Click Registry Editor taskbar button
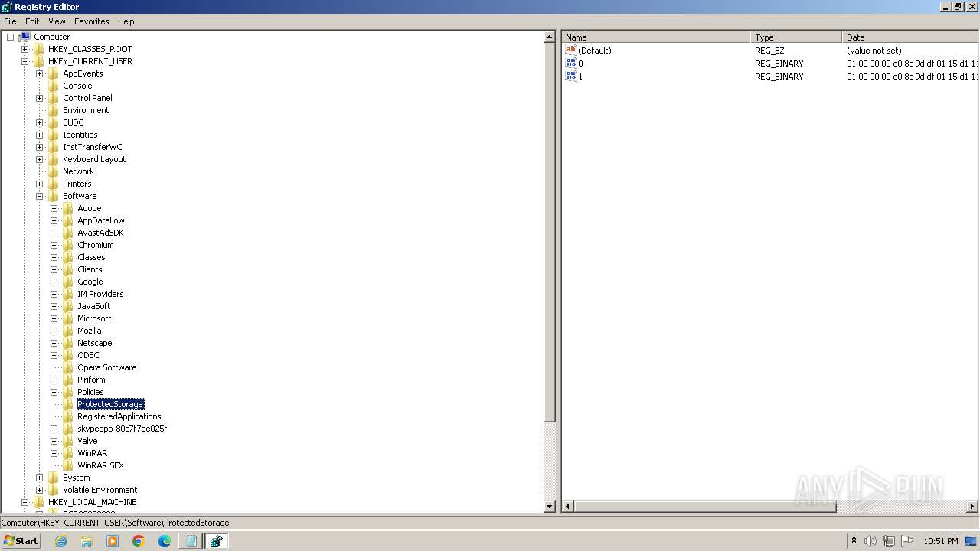Screen dimensions: 980x551 [216, 541]
